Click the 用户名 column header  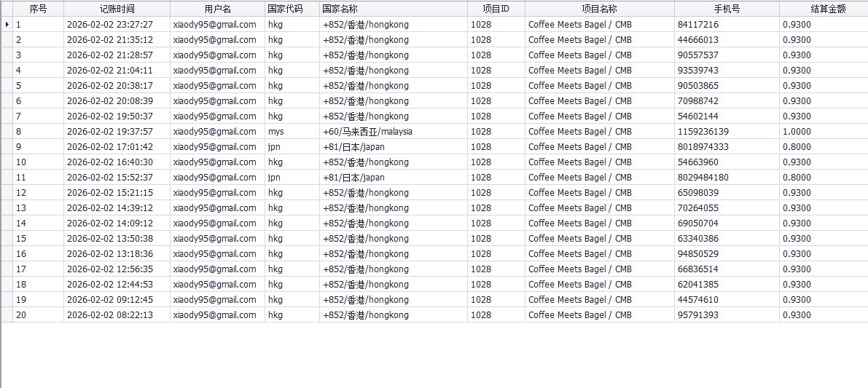218,9
